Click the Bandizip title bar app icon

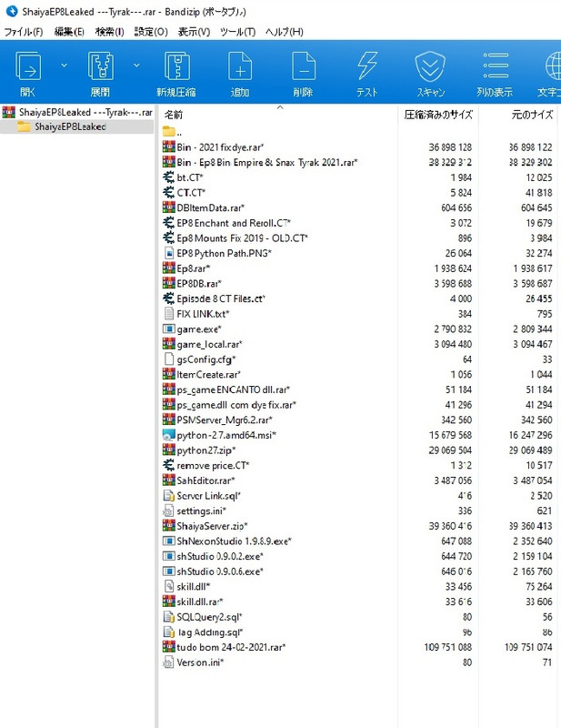(x=12, y=11)
